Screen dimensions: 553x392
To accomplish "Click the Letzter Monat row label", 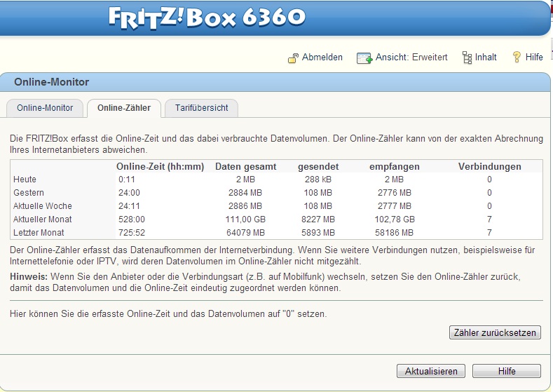I will pos(39,233).
